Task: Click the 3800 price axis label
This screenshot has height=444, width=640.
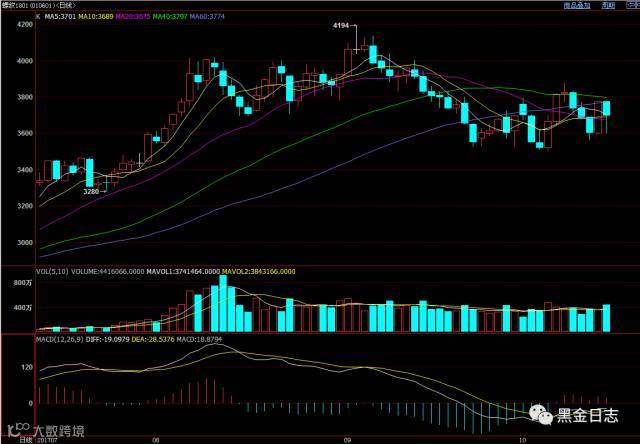Action: click(25, 98)
